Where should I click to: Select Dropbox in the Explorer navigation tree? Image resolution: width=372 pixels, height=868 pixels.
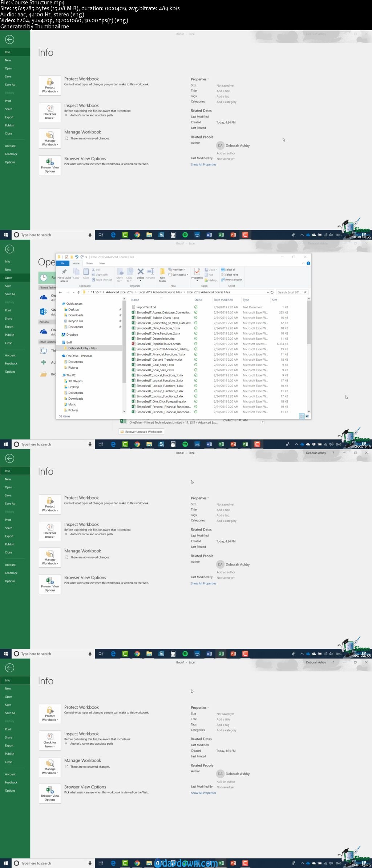72,335
